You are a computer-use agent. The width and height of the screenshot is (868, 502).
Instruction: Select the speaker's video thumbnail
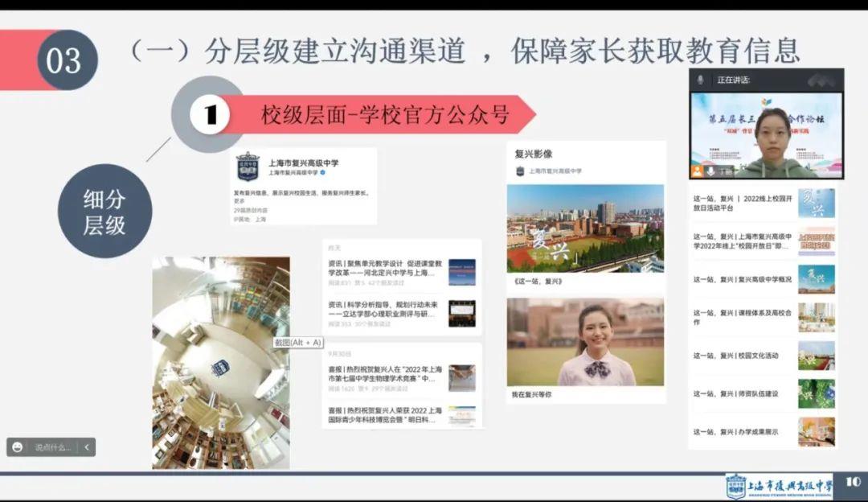[767, 135]
